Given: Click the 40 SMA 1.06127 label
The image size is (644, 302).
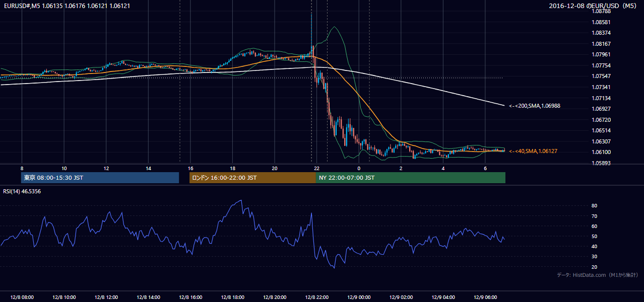Looking at the screenshot, I should click(x=533, y=151).
